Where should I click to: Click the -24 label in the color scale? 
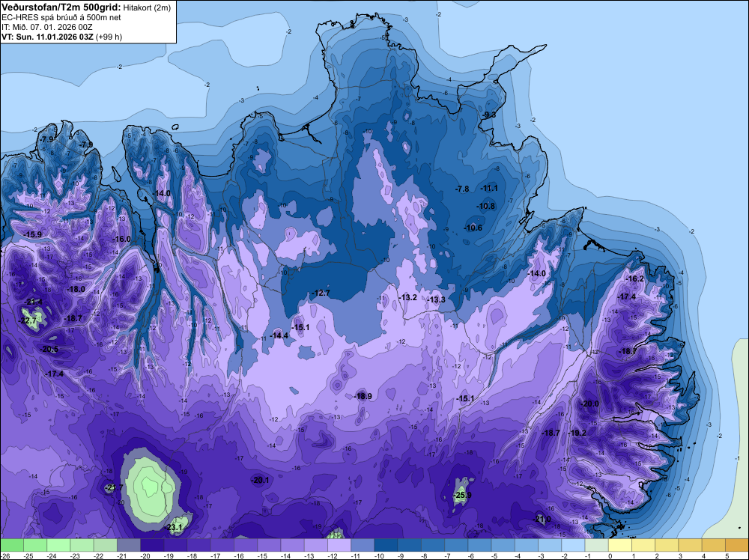[x=52, y=556]
